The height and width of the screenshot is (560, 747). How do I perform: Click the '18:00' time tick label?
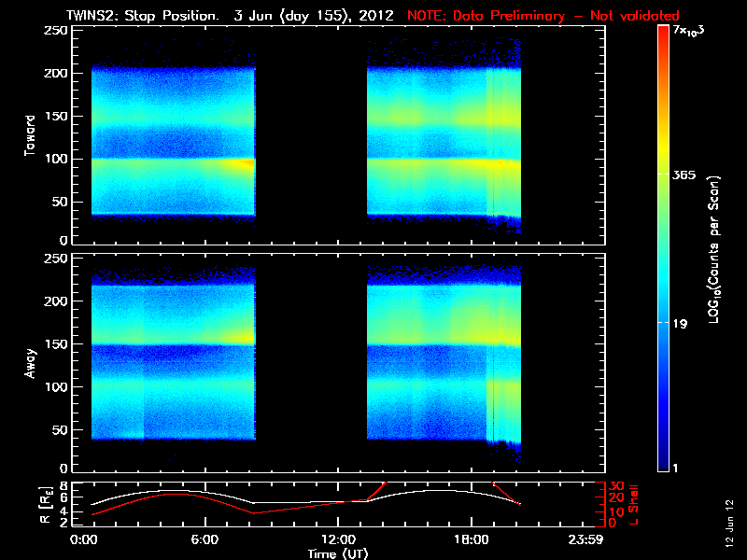click(472, 540)
